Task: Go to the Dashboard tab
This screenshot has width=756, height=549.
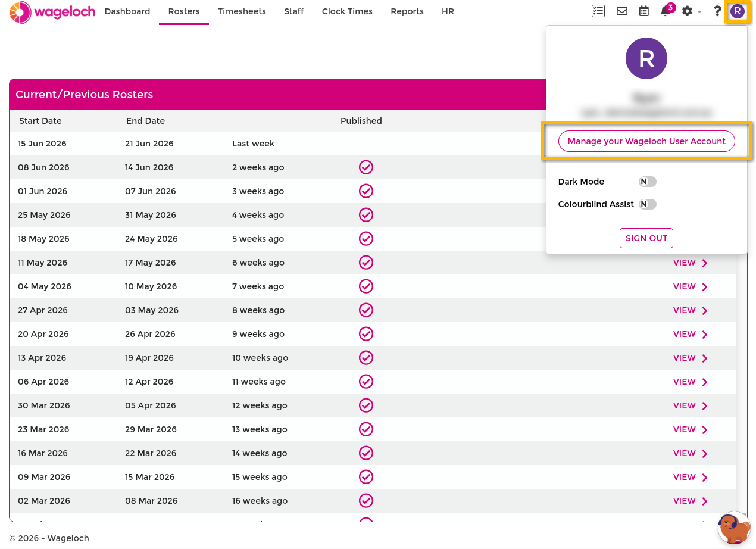Action: click(127, 11)
